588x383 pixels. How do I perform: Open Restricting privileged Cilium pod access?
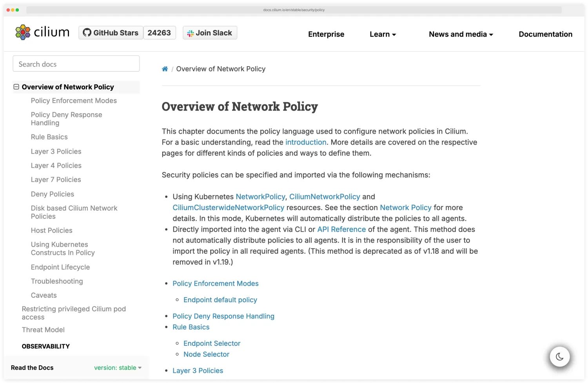(74, 313)
